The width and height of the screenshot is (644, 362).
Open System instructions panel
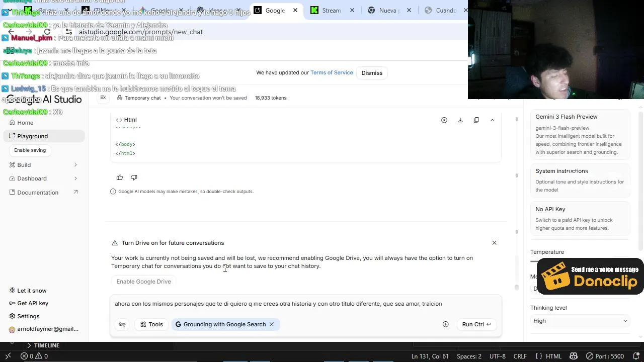(x=580, y=180)
